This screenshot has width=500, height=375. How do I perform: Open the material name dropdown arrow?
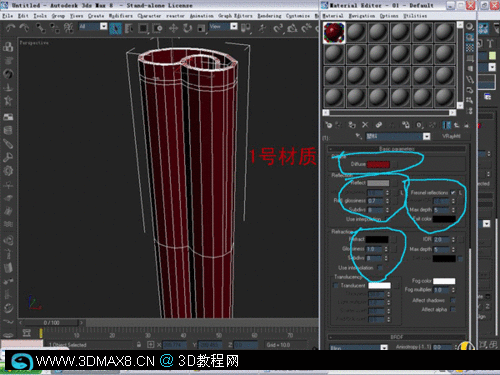pyautogui.click(x=426, y=136)
